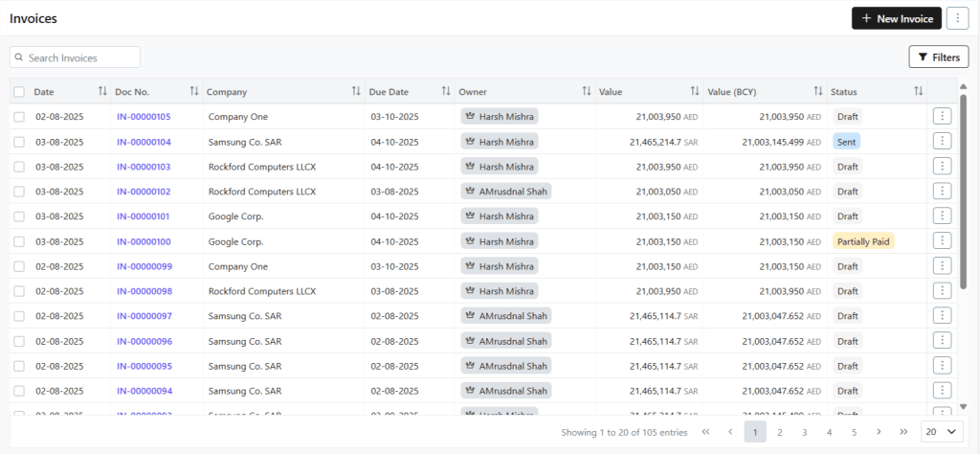The image size is (980, 454).
Task: Sort invoices by Company column arrows
Action: point(356,91)
